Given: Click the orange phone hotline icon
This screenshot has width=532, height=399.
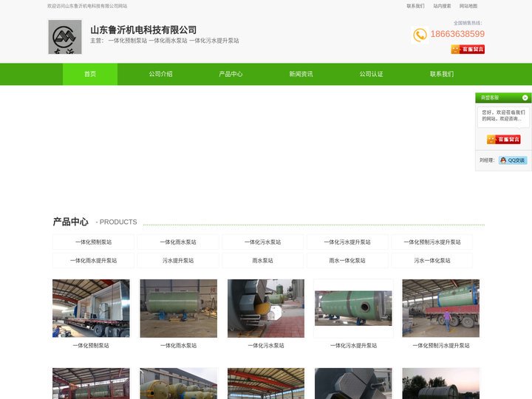Looking at the screenshot, I should pos(420,35).
